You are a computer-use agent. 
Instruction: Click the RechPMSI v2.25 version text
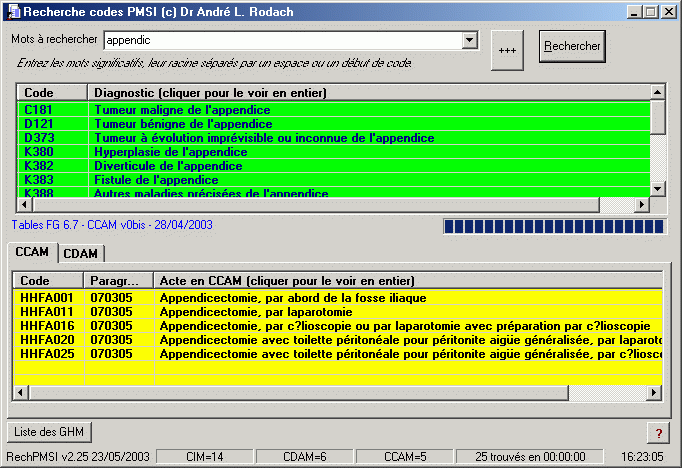pyautogui.click(x=78, y=457)
